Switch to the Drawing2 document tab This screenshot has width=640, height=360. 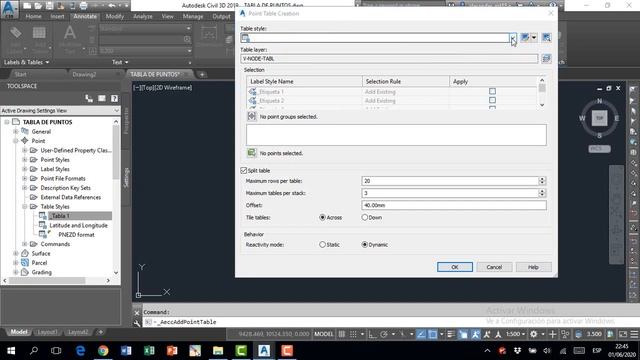click(x=84, y=74)
